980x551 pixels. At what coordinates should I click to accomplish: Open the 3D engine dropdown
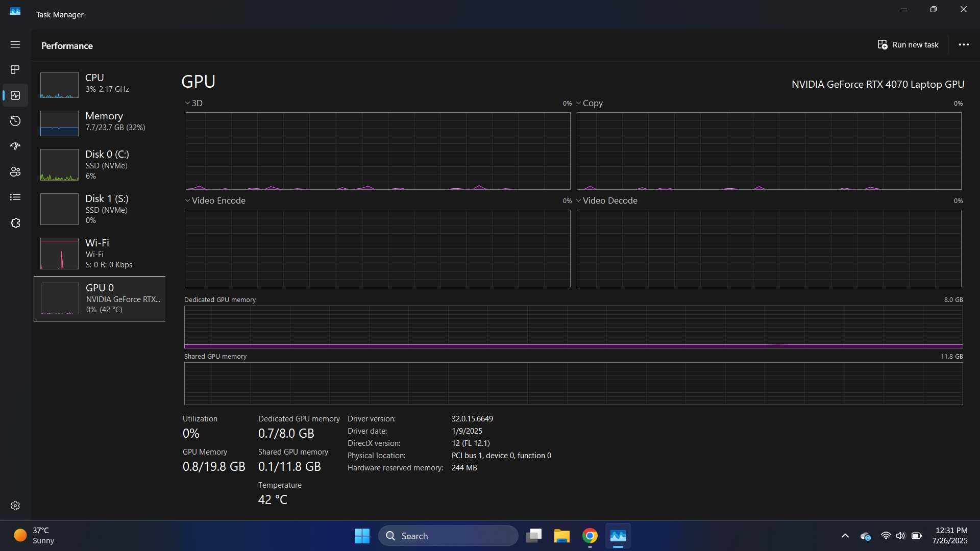click(x=193, y=103)
